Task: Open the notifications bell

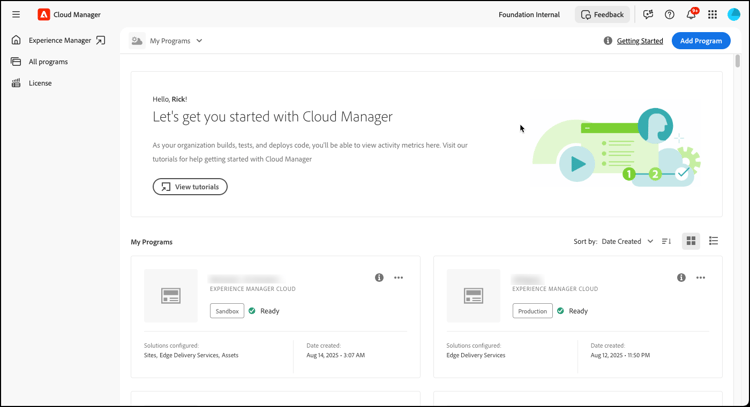Action: point(691,15)
